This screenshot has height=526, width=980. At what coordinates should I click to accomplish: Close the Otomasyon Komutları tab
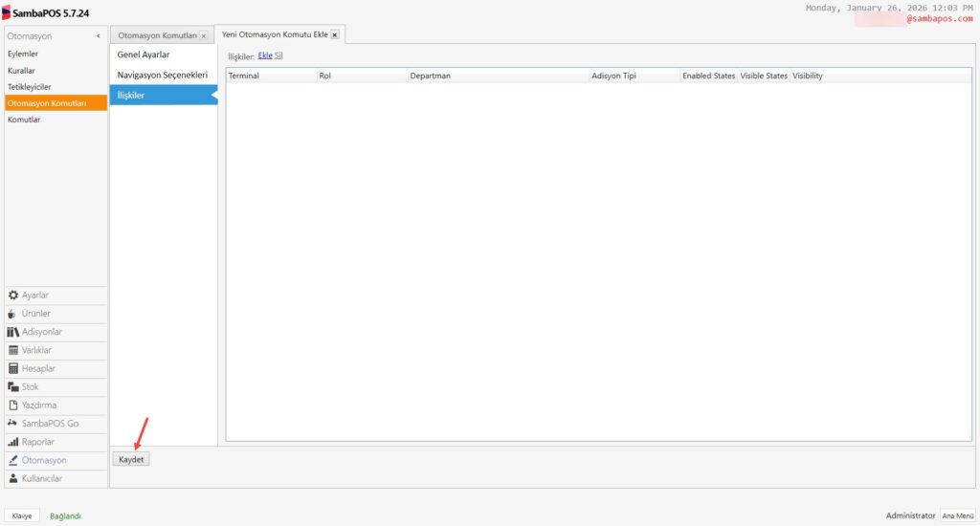pos(203,35)
